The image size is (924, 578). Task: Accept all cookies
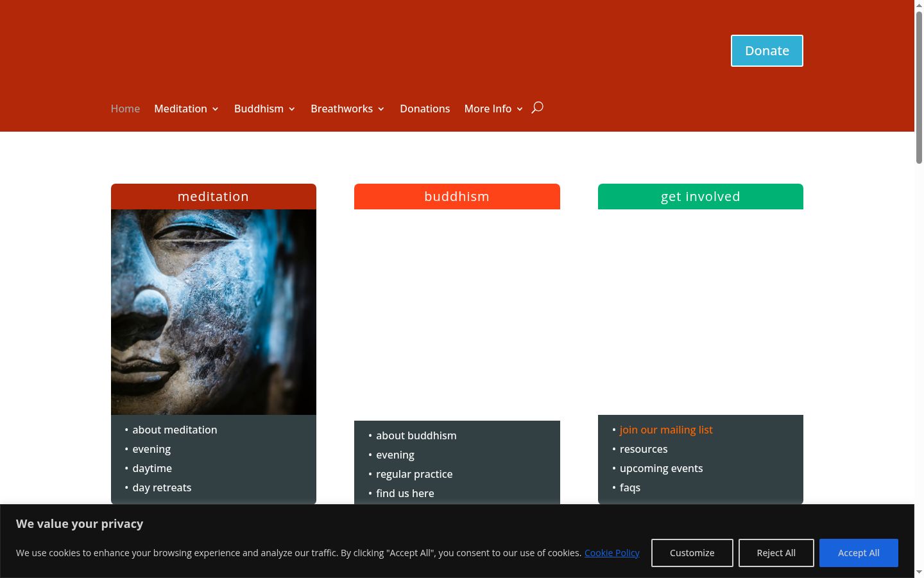pos(859,553)
